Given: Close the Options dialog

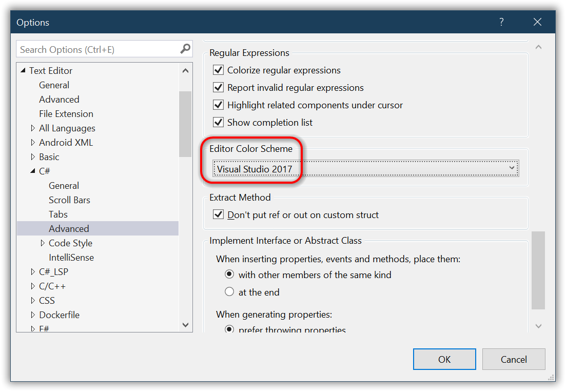Looking at the screenshot, I should [537, 22].
